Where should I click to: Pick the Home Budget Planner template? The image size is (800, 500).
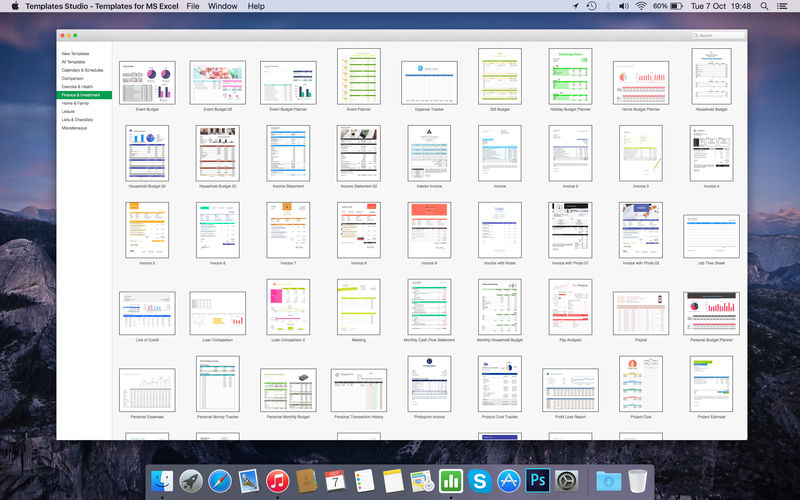tap(641, 83)
